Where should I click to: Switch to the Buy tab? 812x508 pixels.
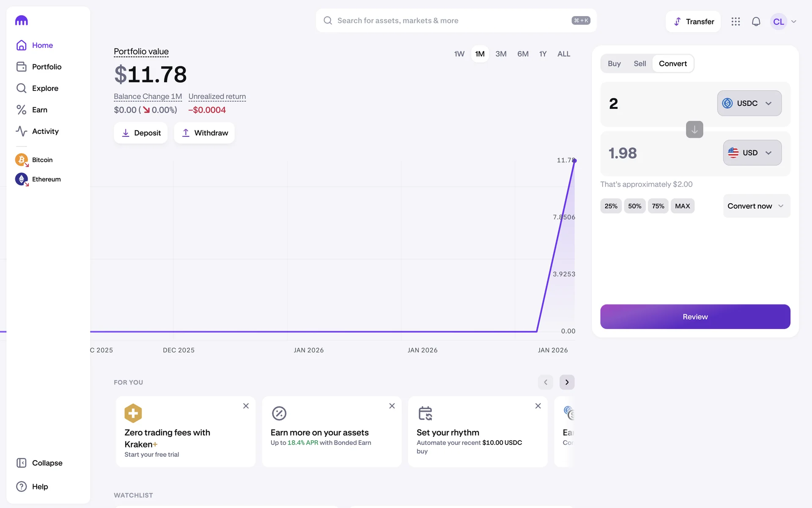(x=614, y=63)
